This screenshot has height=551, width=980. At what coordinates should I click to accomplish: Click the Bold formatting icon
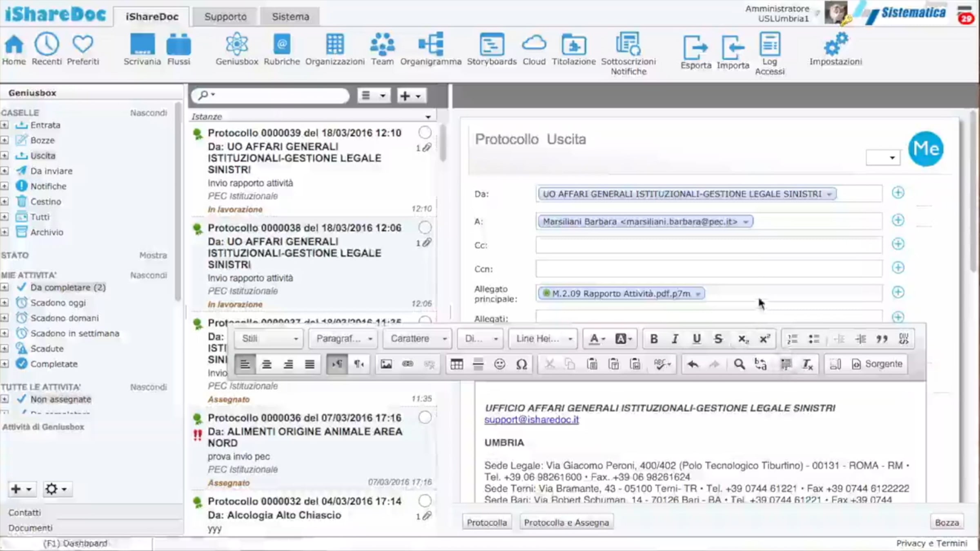click(654, 339)
